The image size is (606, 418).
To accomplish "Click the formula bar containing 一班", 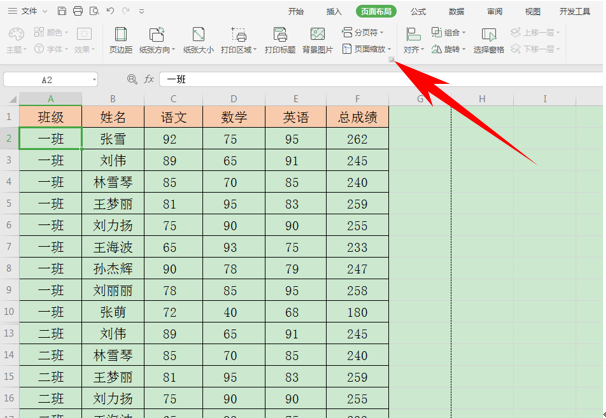I will (383, 80).
